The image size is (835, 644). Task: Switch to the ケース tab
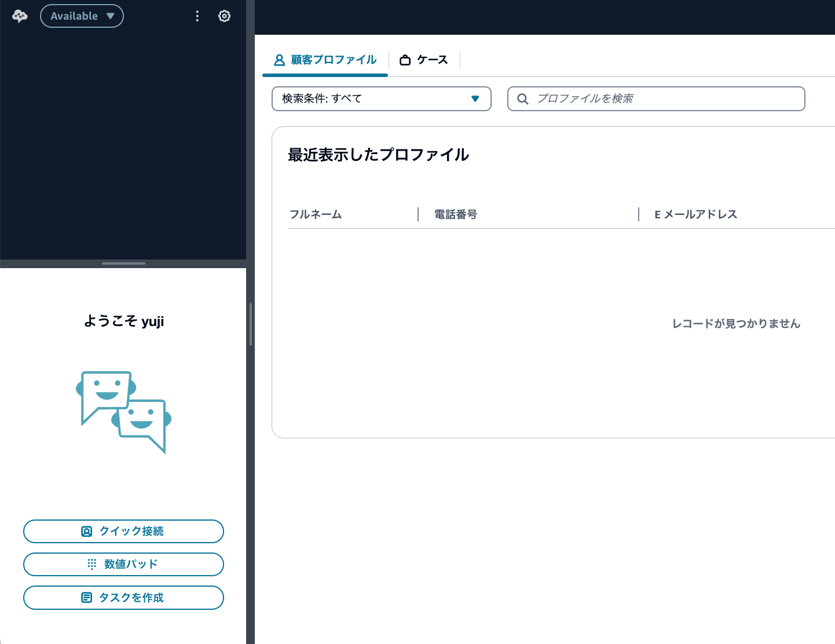pos(424,60)
